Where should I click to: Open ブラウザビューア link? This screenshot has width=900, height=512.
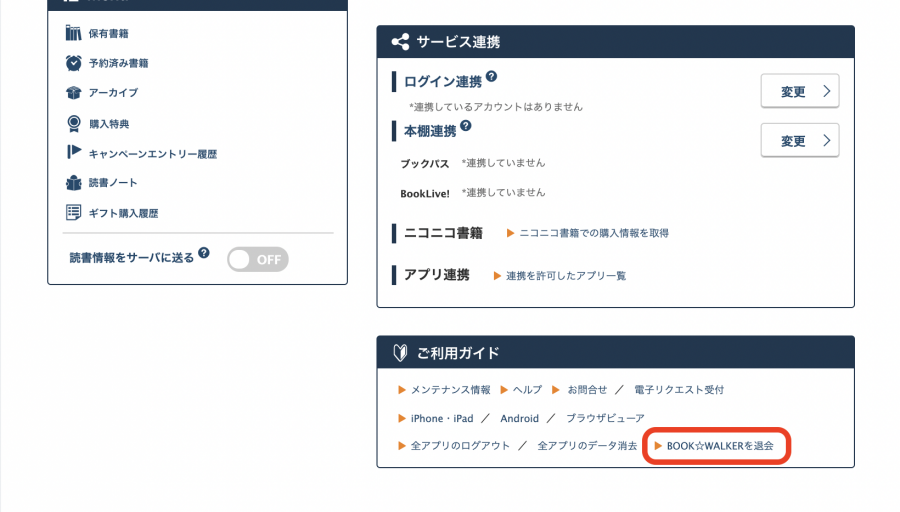coord(605,418)
